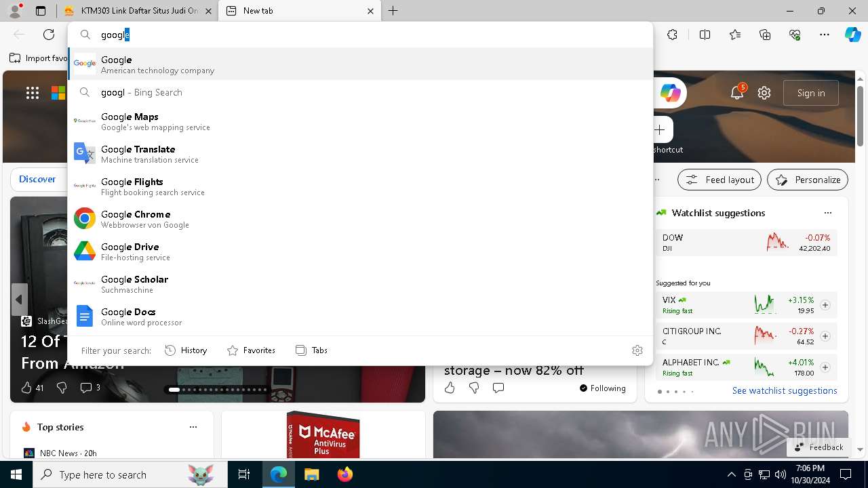Open Favorites star menu
This screenshot has width=868, height=488.
coord(735,35)
